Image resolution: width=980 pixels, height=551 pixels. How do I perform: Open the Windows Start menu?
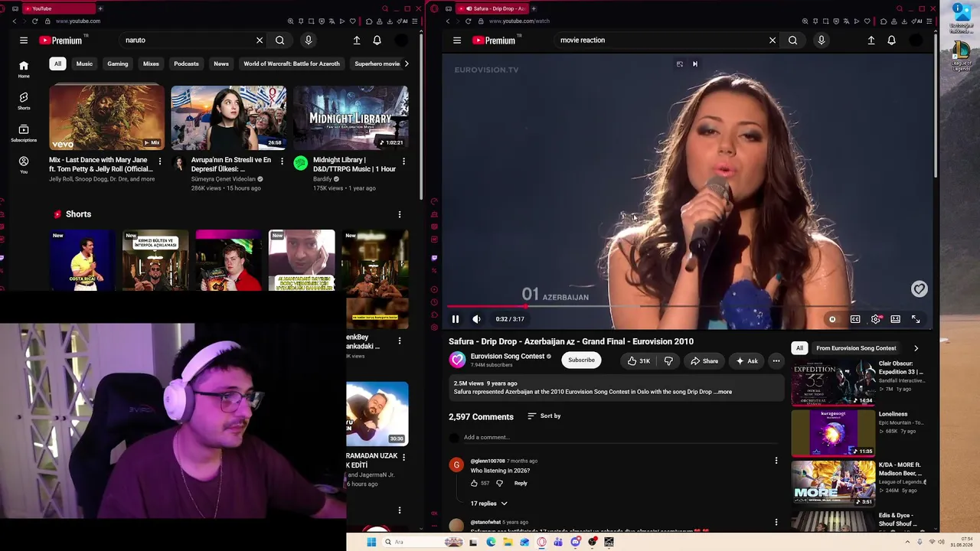[x=371, y=543]
